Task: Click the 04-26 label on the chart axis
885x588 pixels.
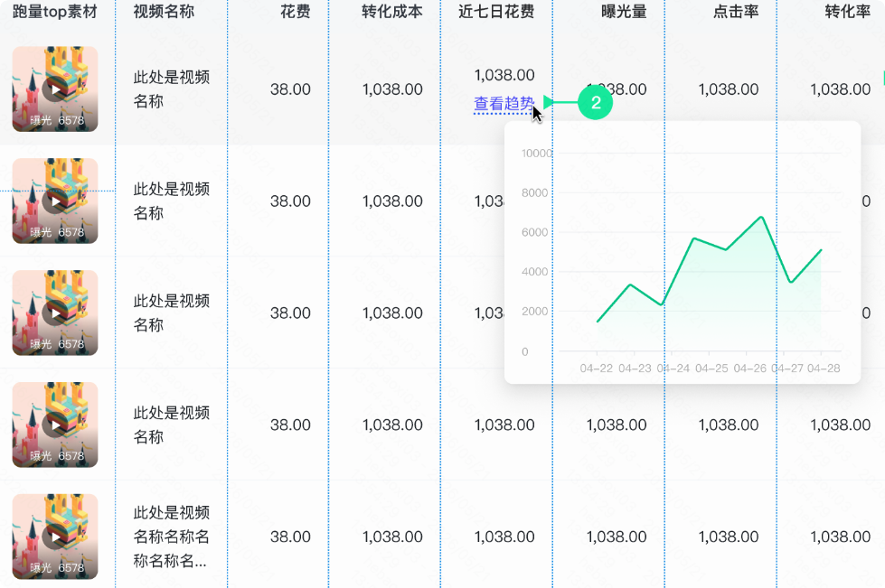Action: pyautogui.click(x=749, y=369)
